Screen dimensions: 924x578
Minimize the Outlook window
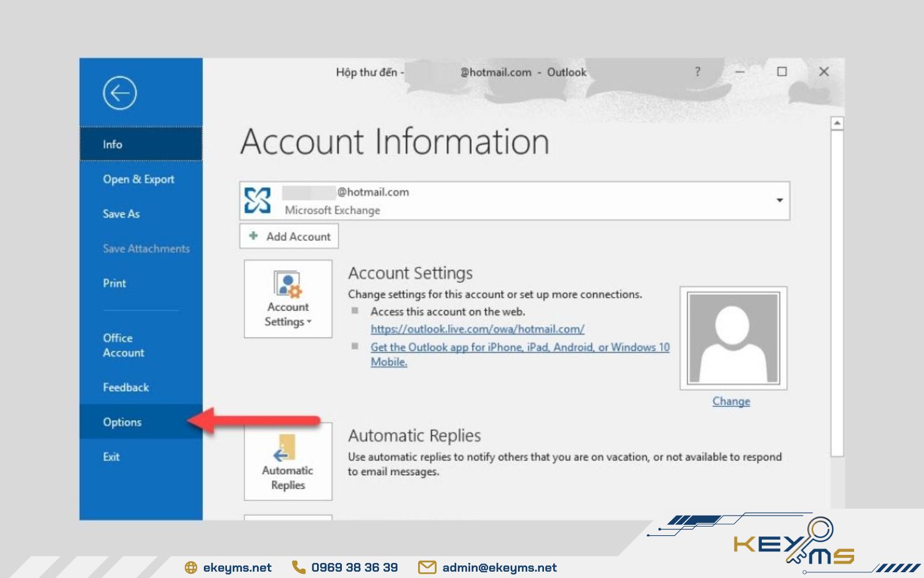(740, 72)
